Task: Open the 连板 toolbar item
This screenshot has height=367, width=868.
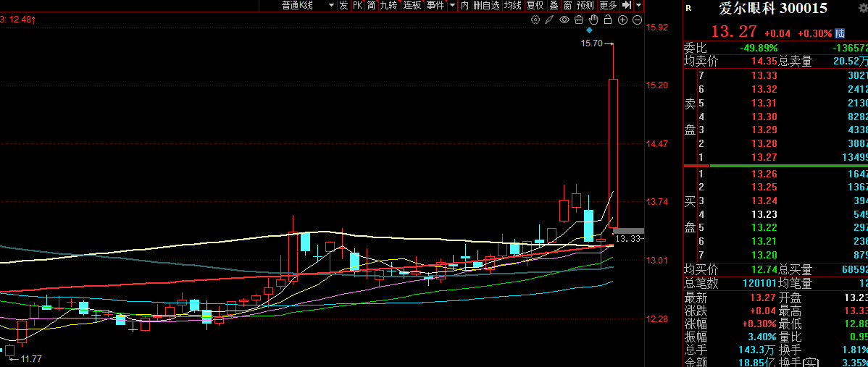Action: pyautogui.click(x=412, y=6)
